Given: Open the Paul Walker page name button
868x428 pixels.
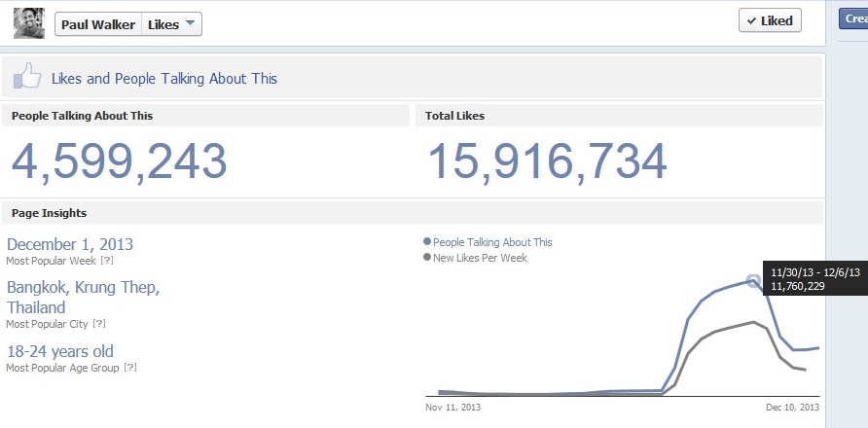Looking at the screenshot, I should (98, 24).
